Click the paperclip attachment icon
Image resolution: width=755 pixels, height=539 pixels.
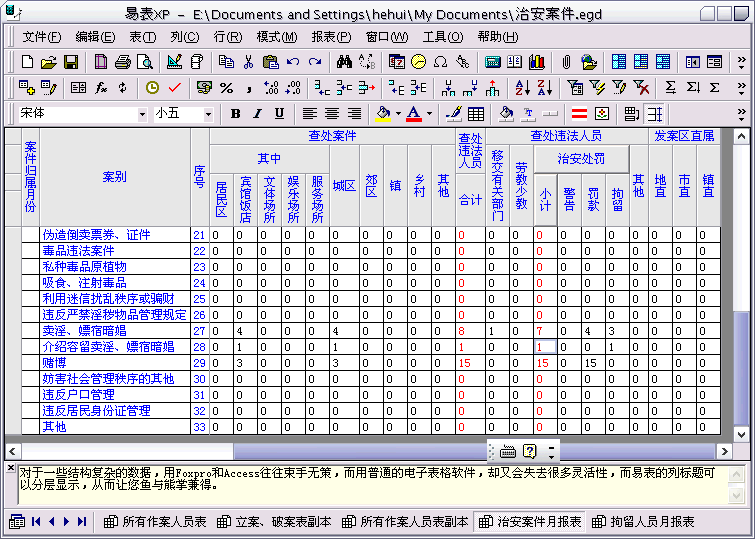click(566, 62)
